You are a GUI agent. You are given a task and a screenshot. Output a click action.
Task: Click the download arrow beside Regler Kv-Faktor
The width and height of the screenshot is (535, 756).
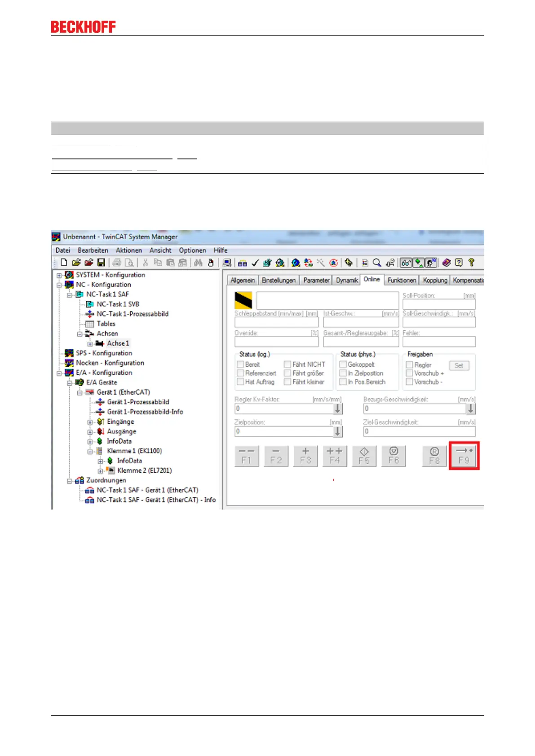338,409
